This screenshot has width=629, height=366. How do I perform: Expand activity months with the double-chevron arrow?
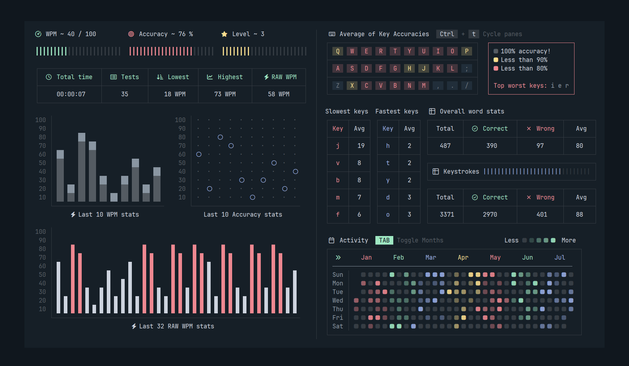[338, 258]
